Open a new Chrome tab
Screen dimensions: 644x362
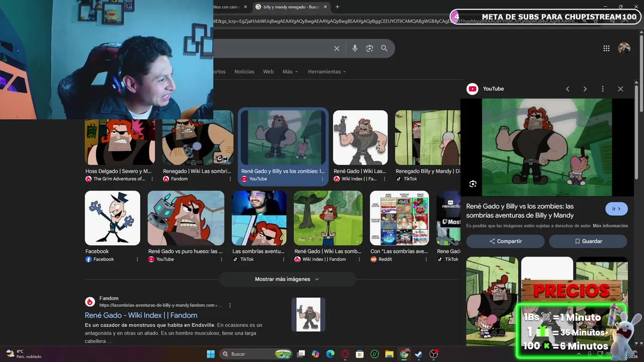coord(337,7)
